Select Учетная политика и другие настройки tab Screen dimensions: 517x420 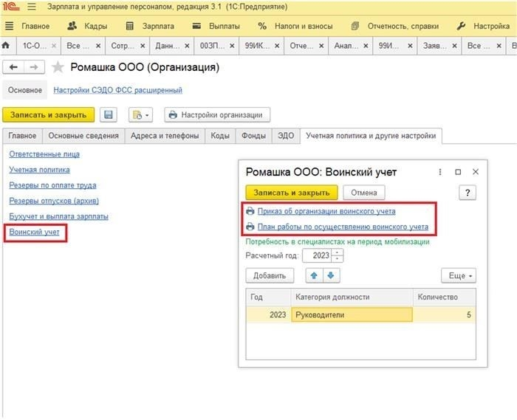click(x=371, y=136)
